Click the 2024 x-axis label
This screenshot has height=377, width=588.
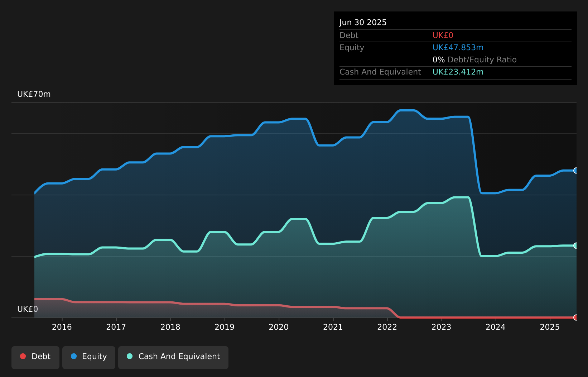pyautogui.click(x=496, y=327)
